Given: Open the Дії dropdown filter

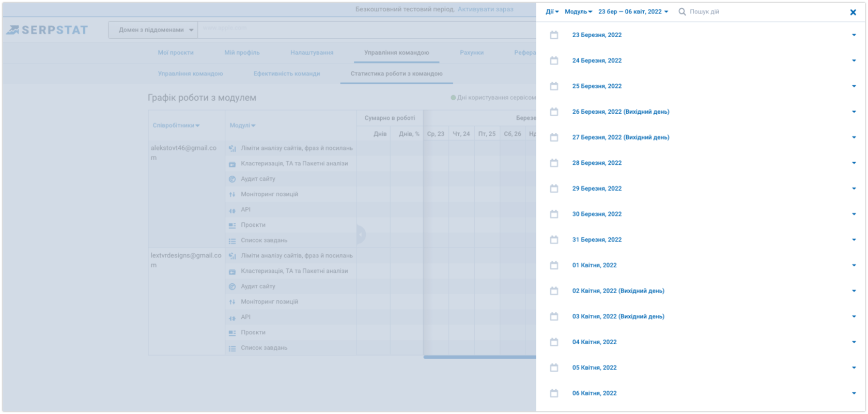Looking at the screenshot, I should [x=552, y=11].
